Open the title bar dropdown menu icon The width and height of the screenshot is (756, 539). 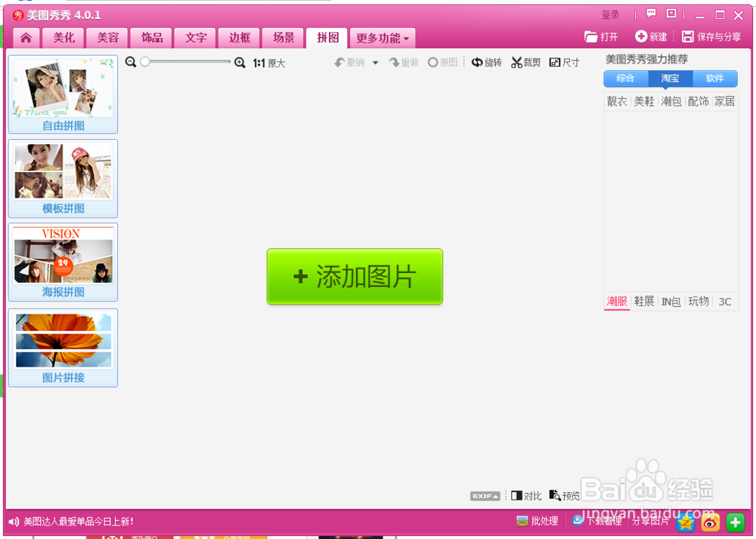point(671,14)
